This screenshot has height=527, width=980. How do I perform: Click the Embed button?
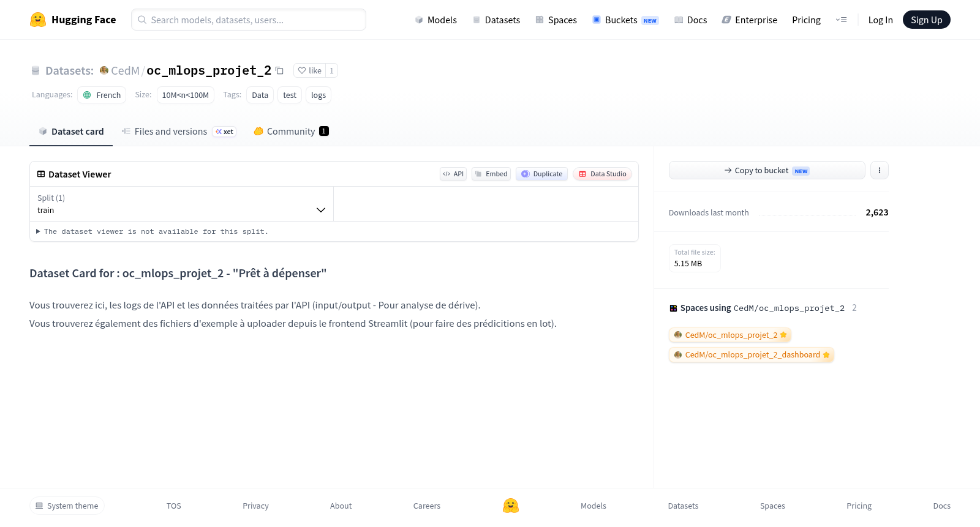(491, 174)
